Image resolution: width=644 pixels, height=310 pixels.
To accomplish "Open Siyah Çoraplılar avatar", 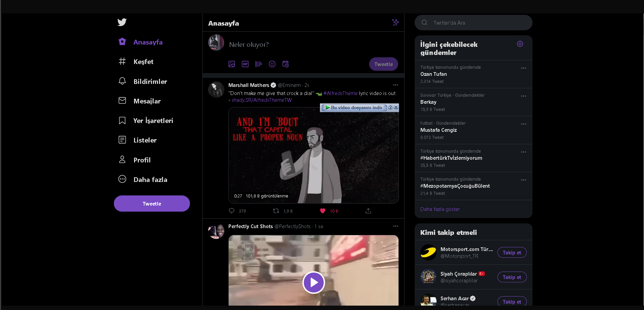I will click(428, 277).
